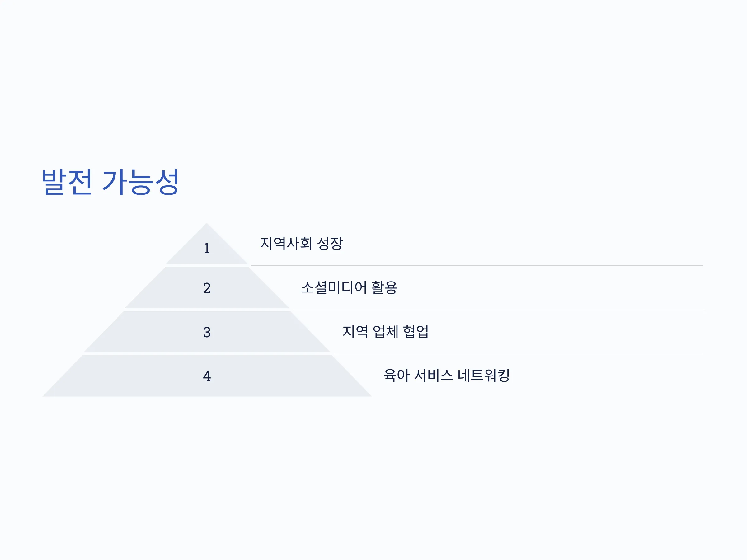Click the word 발전 in the title
Image resolution: width=747 pixels, height=560 pixels.
point(67,182)
